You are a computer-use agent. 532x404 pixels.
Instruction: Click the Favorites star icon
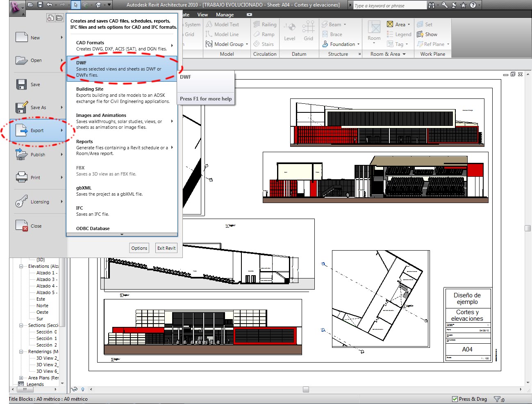463,5
